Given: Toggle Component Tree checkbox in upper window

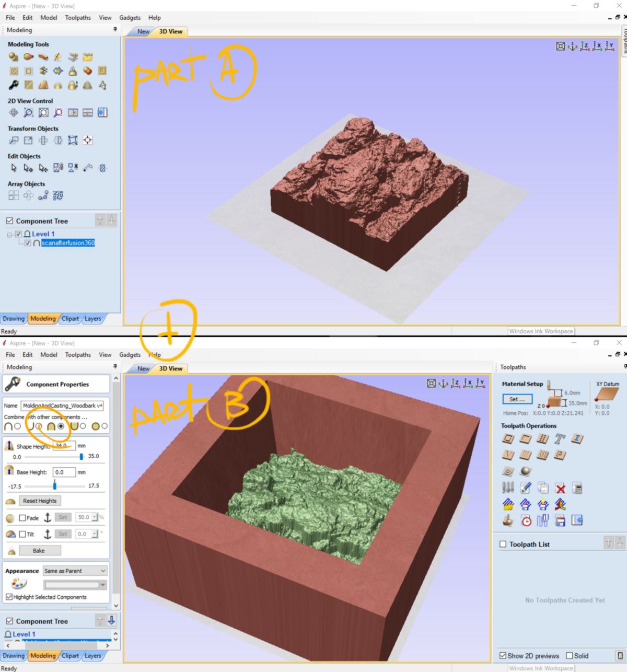Looking at the screenshot, I should point(9,221).
